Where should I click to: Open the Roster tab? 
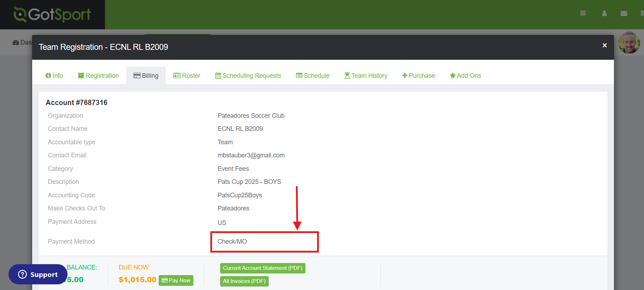187,76
